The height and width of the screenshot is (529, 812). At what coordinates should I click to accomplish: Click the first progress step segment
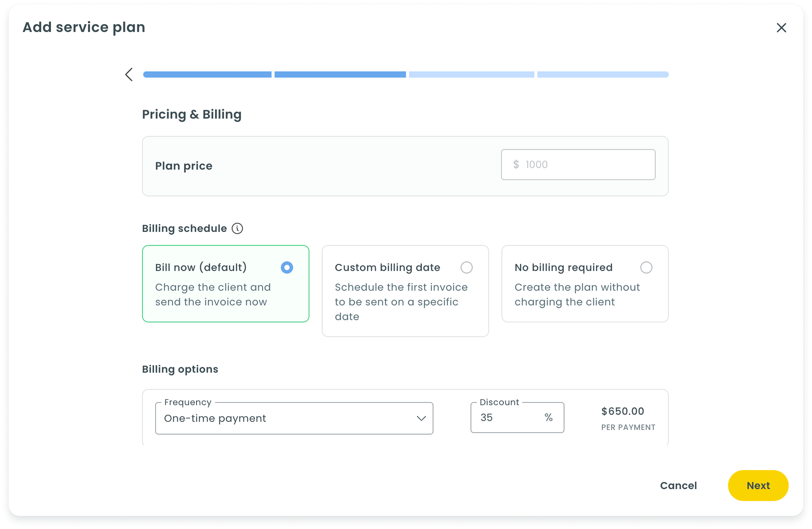tap(207, 74)
